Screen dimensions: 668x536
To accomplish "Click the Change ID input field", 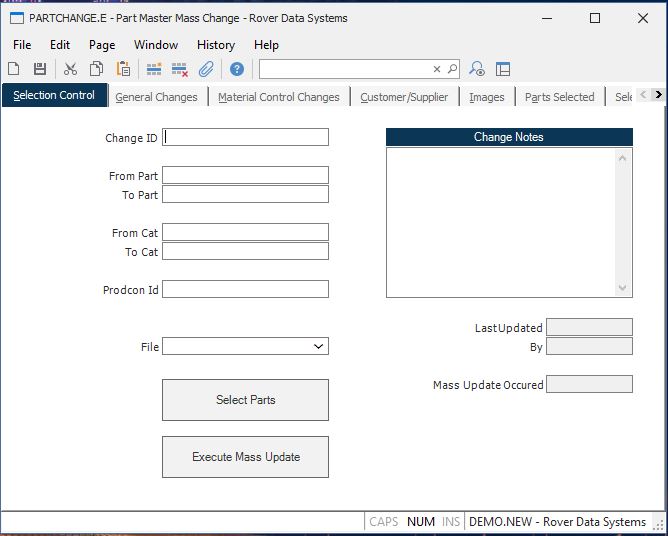I will pyautogui.click(x=246, y=138).
